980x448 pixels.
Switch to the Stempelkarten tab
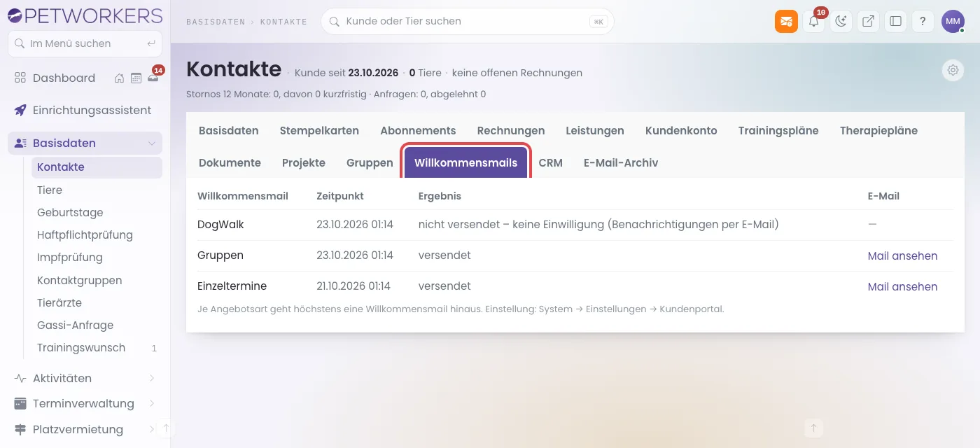tap(319, 130)
